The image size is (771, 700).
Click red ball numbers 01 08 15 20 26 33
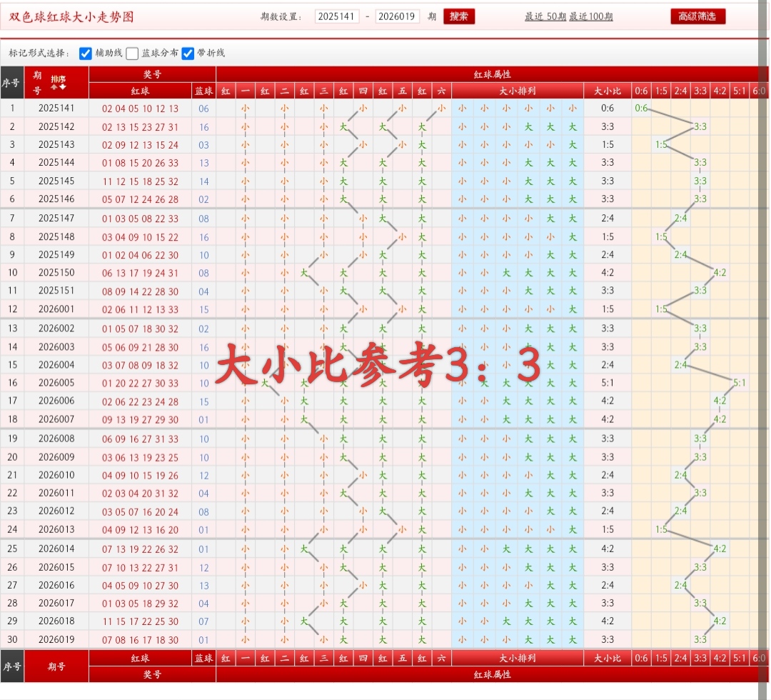click(140, 163)
